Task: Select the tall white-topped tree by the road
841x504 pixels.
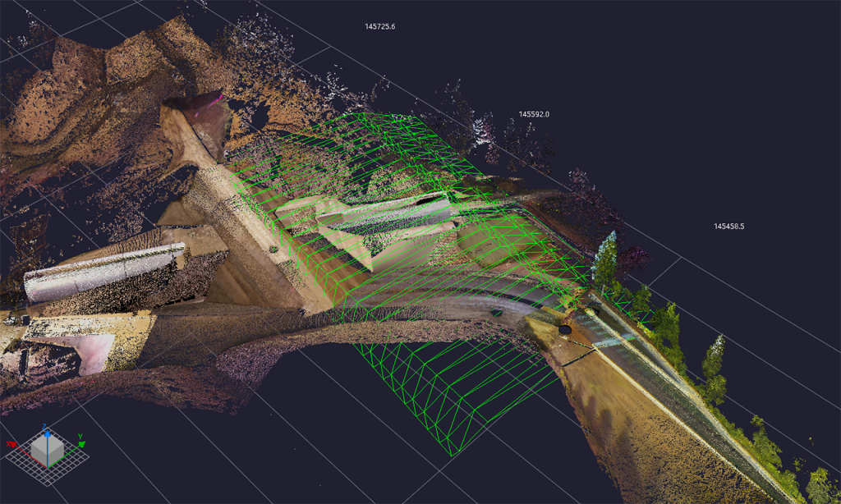Action: [x=606, y=259]
